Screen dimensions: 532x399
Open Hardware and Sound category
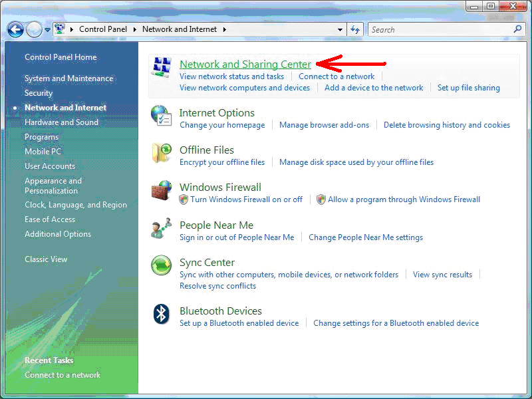[x=61, y=122]
